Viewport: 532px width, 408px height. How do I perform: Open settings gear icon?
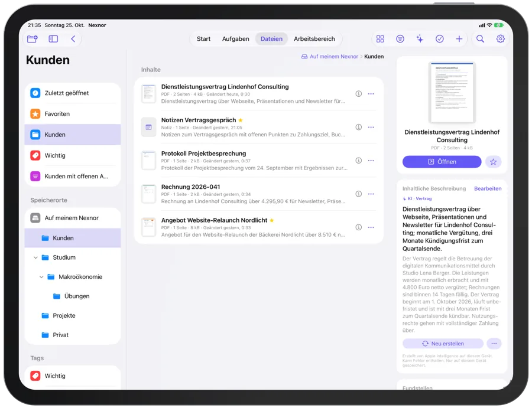click(x=500, y=39)
